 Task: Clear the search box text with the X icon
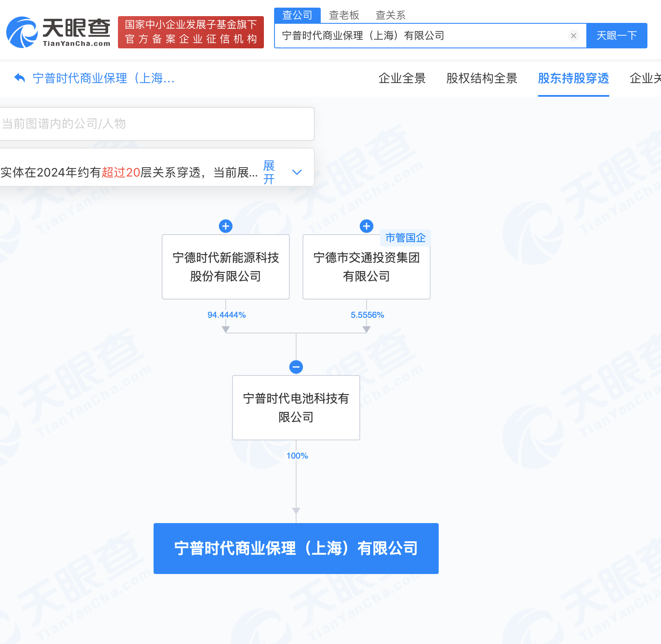[574, 36]
